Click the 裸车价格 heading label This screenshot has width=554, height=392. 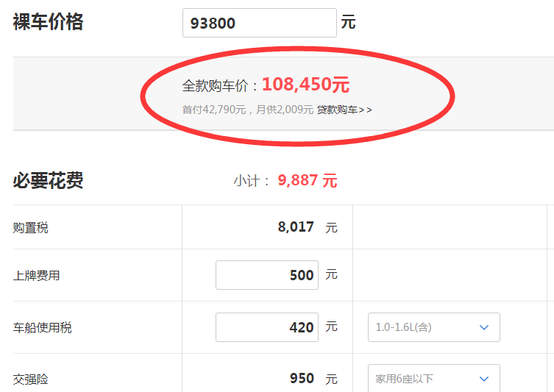coord(48,22)
